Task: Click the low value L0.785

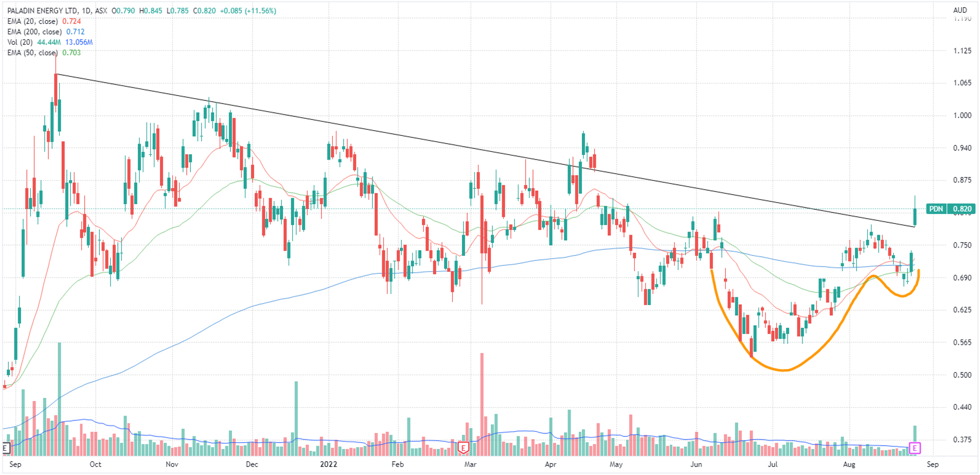Action: pyautogui.click(x=176, y=10)
